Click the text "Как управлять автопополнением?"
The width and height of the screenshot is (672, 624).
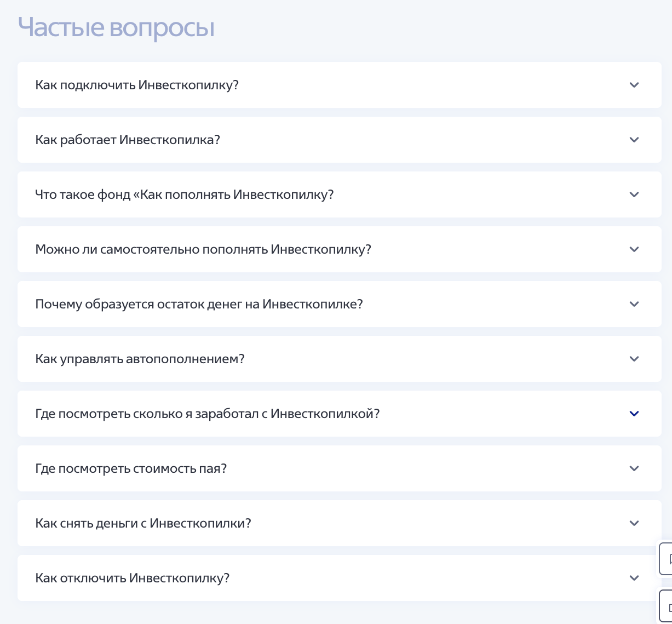[x=140, y=359]
